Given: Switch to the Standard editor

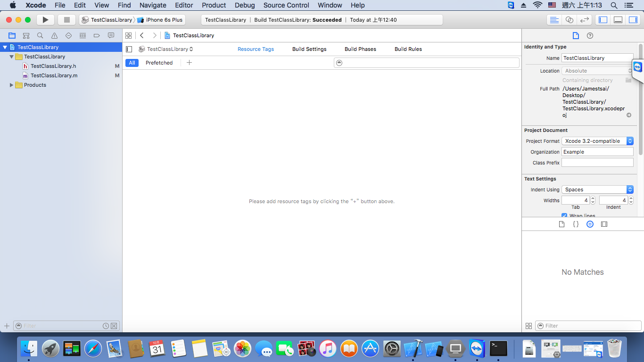Looking at the screenshot, I should click(x=554, y=20).
